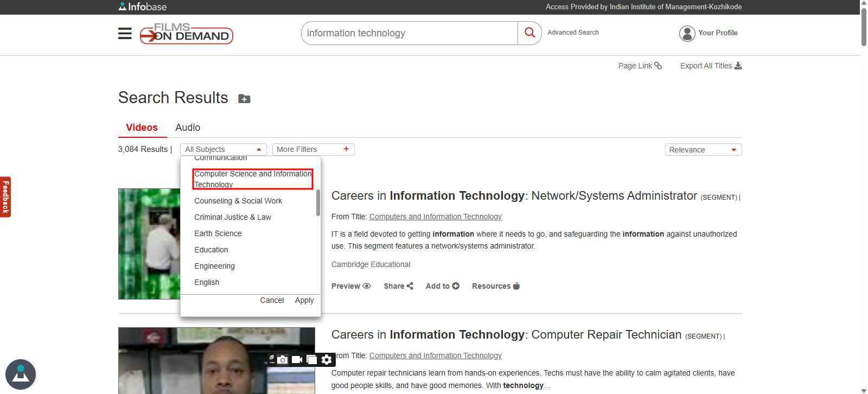Click the magnifying glass search button

pyautogui.click(x=529, y=33)
